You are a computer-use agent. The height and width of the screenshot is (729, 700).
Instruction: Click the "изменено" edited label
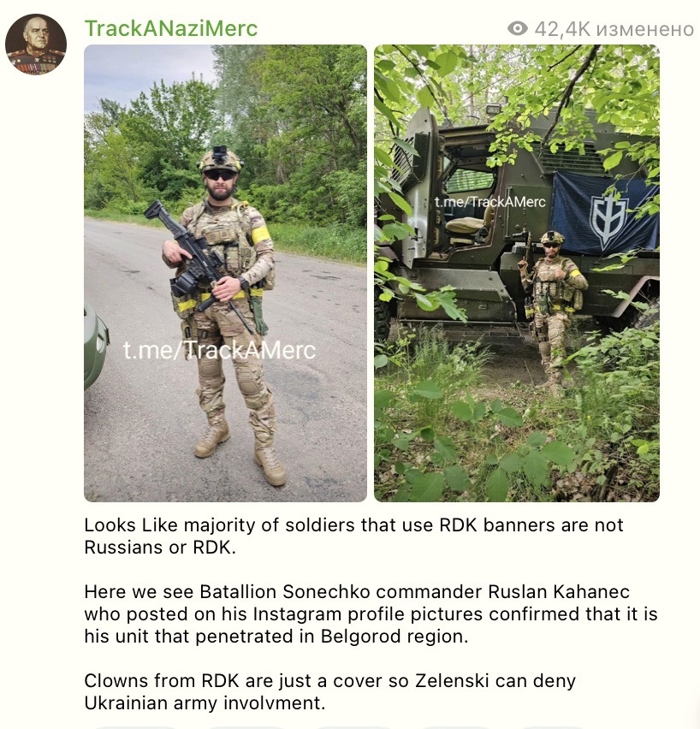(x=644, y=30)
